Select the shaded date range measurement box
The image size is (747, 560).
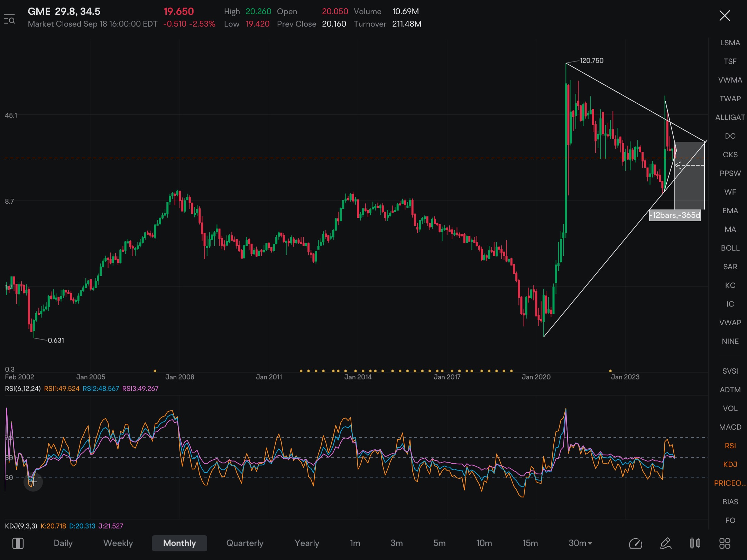click(x=690, y=176)
